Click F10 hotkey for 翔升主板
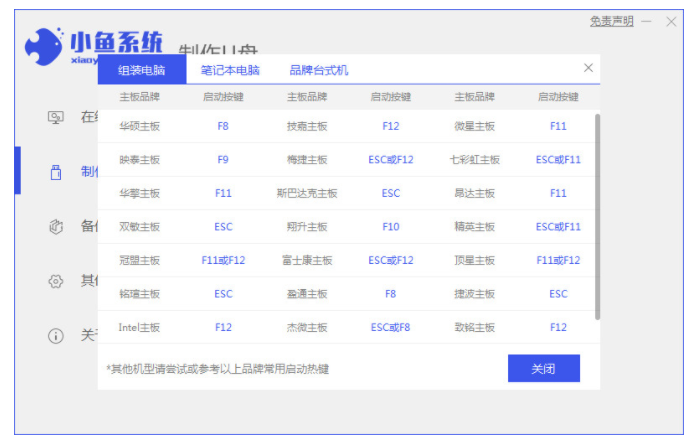The width and height of the screenshot is (699, 445). [x=391, y=227]
